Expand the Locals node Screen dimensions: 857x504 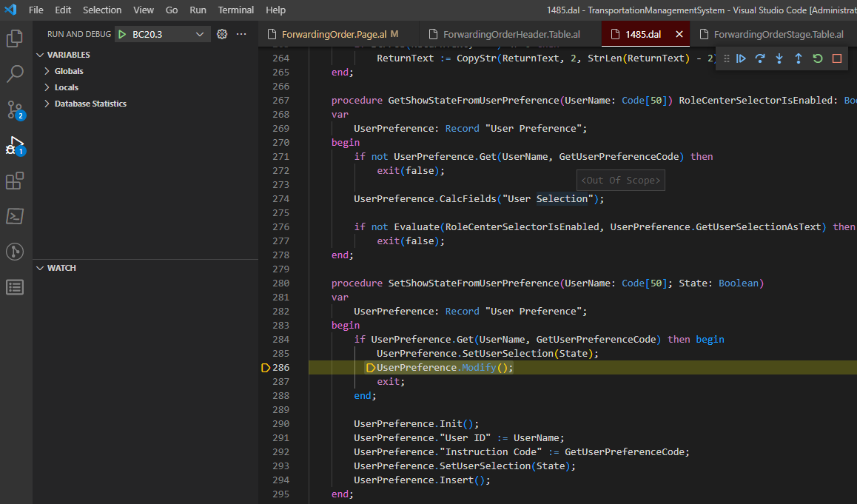click(x=47, y=87)
